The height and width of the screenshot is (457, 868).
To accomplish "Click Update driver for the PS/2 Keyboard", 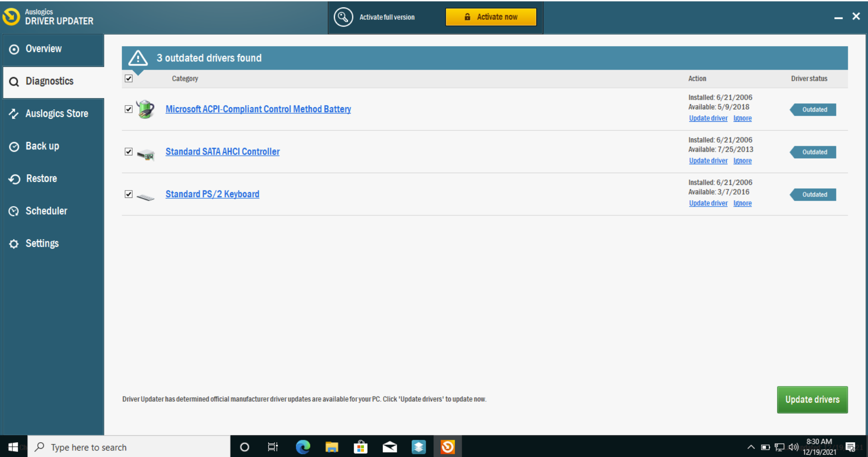I will [708, 203].
